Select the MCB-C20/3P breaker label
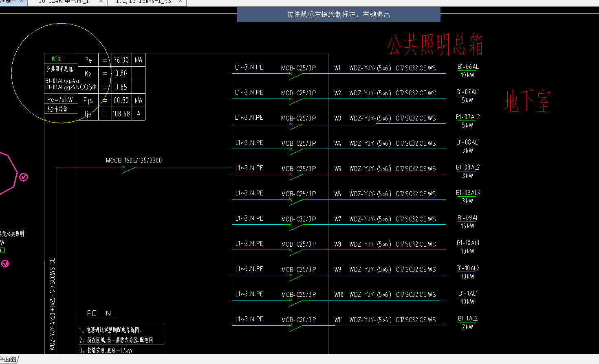The width and height of the screenshot is (599, 364). pyautogui.click(x=299, y=320)
